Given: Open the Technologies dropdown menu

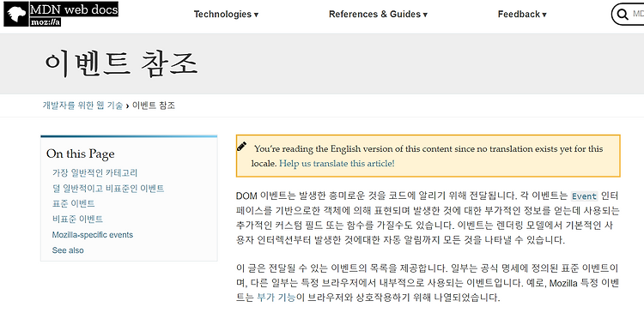Looking at the screenshot, I should pyautogui.click(x=226, y=15).
